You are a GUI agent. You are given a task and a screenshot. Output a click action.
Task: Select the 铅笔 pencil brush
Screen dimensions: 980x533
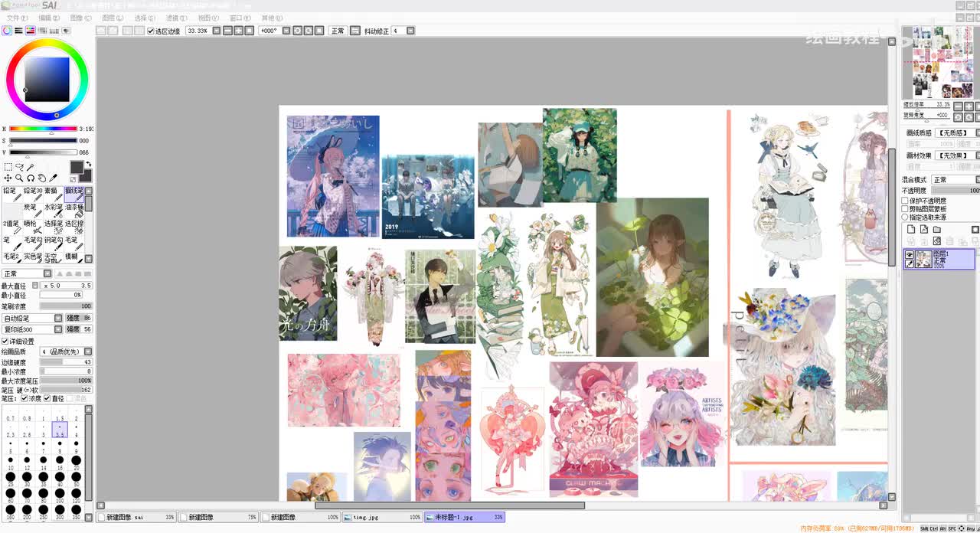click(x=12, y=195)
